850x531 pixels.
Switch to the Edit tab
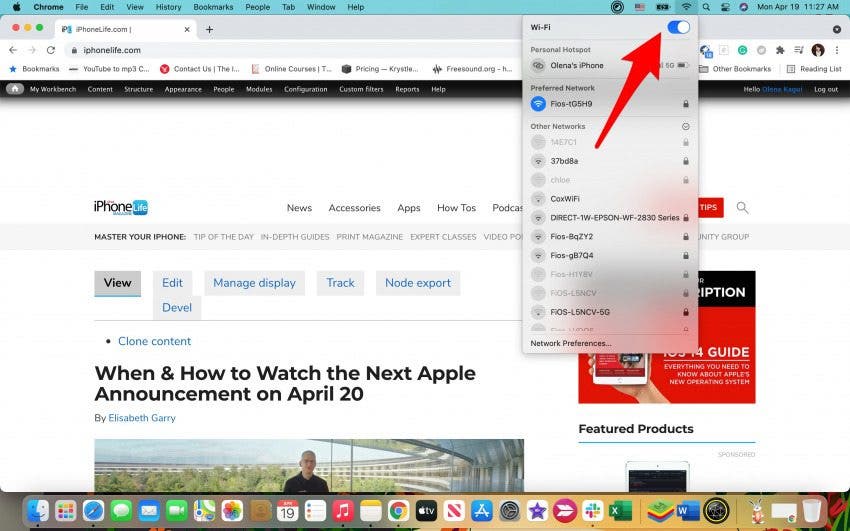(172, 283)
